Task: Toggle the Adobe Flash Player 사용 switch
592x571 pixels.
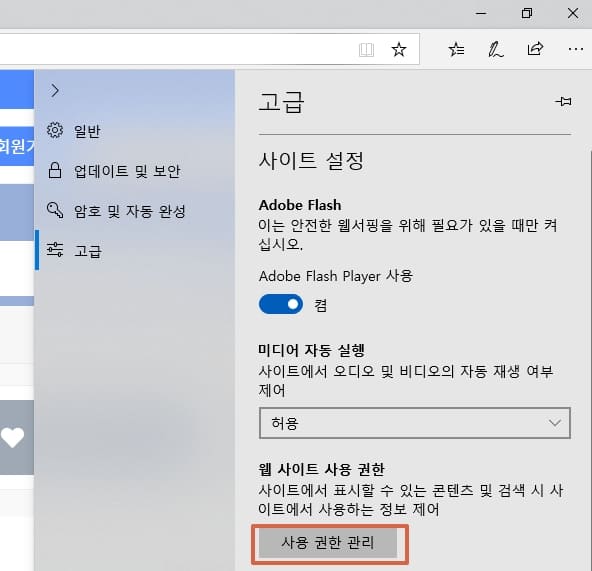Action: pyautogui.click(x=281, y=304)
